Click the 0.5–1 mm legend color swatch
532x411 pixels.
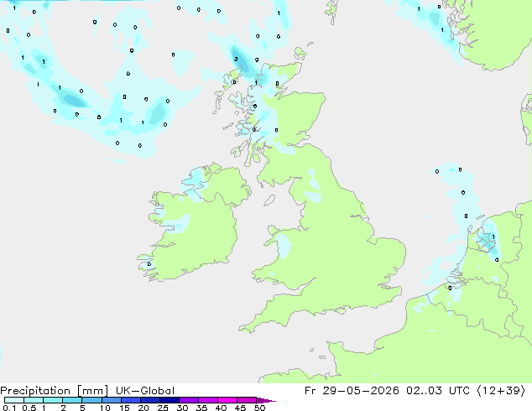coord(34,400)
